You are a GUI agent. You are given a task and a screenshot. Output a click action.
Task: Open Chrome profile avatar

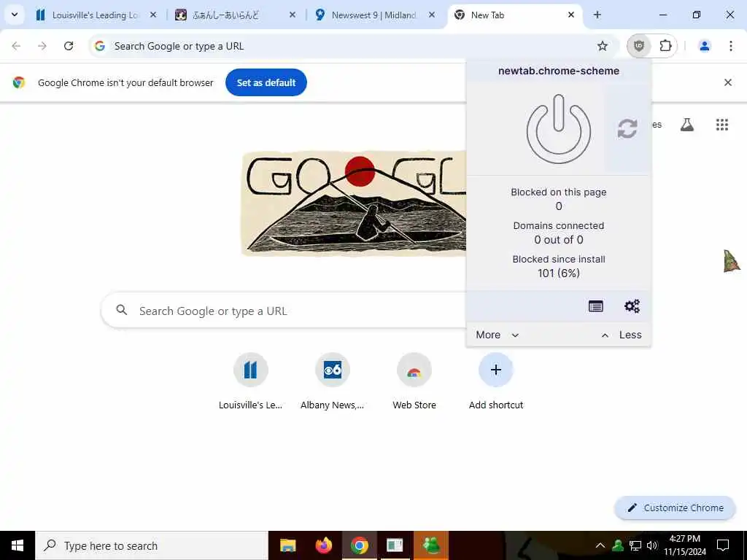[x=704, y=46]
